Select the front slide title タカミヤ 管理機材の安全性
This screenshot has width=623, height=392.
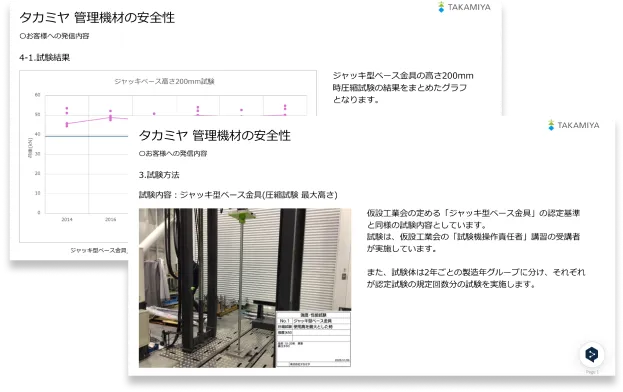pos(215,135)
